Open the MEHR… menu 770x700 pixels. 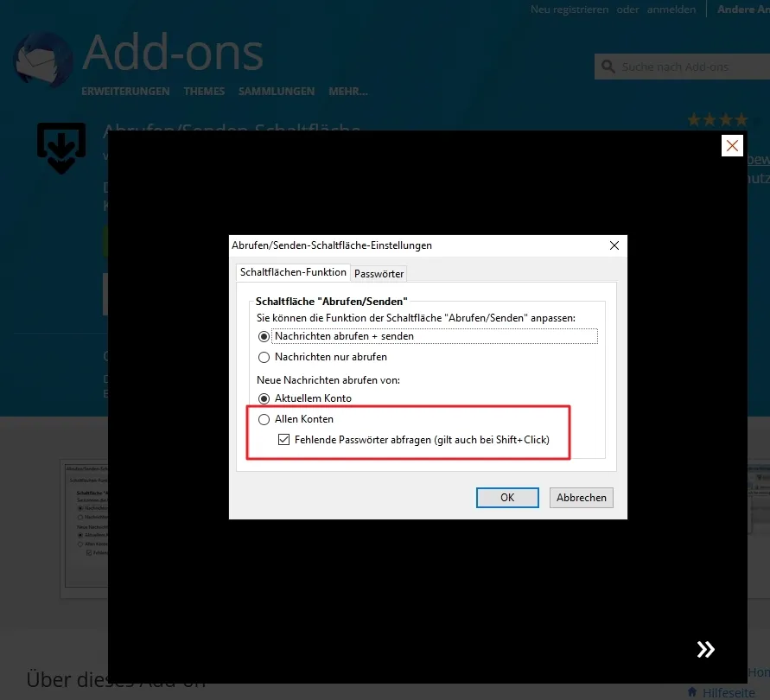pyautogui.click(x=348, y=92)
